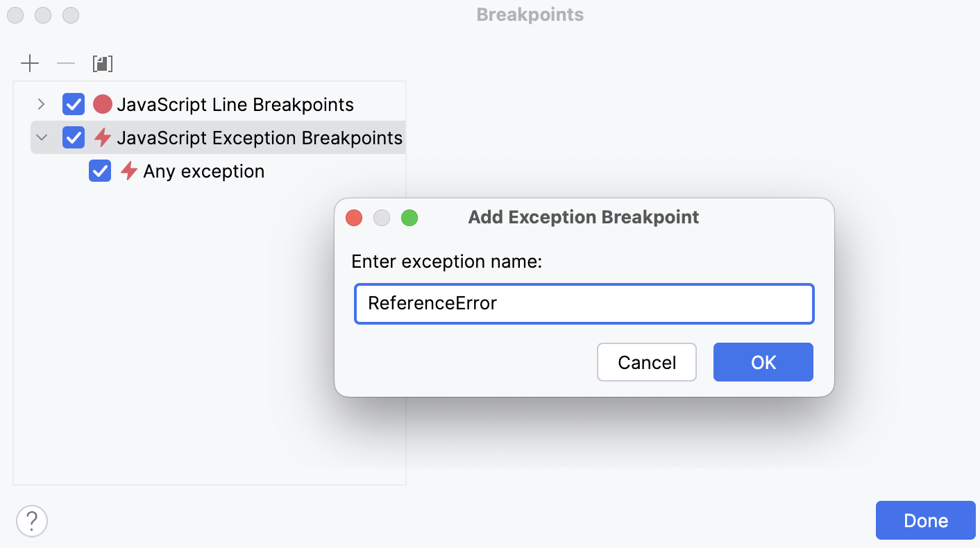Screen dimensions: 980x548
Task: Click the lightning icon next to Any exception
Action: (129, 171)
